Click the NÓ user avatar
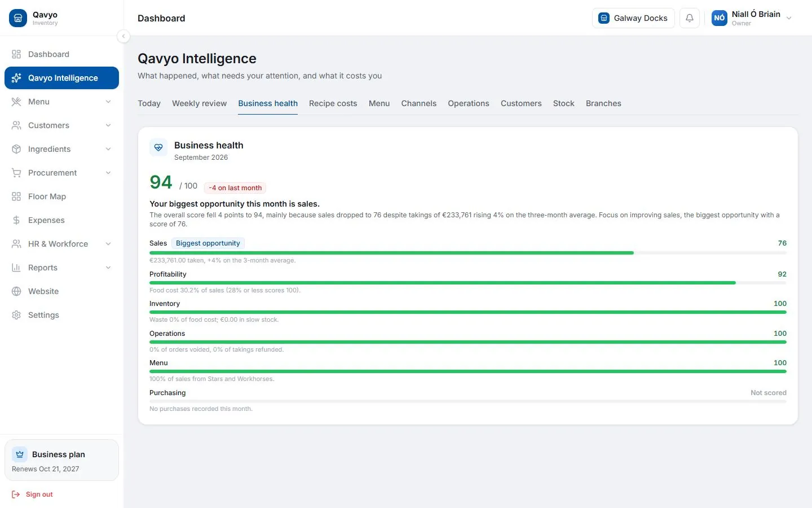Viewport: 812px width, 508px height. click(720, 18)
